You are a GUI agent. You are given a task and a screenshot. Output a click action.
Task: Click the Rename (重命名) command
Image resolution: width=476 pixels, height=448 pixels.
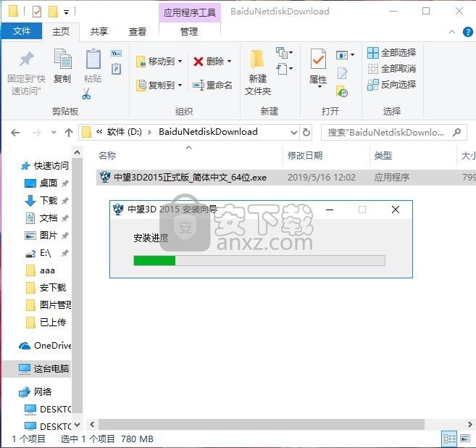coord(212,85)
